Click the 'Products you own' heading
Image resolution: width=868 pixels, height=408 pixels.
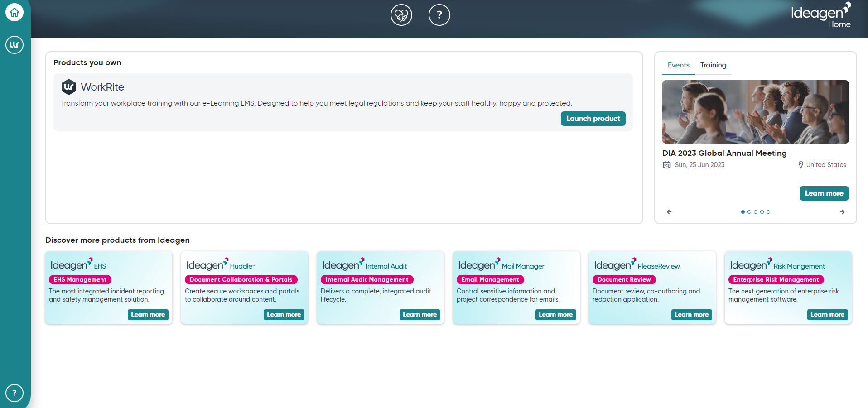click(87, 62)
